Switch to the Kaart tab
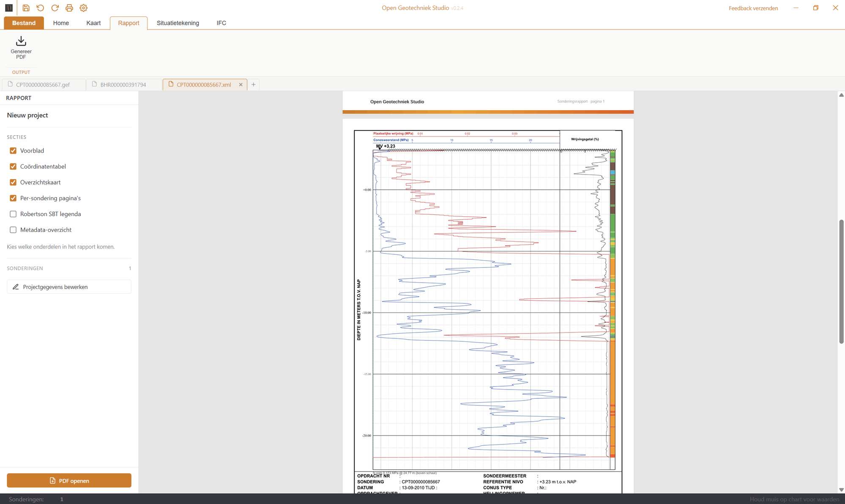 [x=93, y=23]
